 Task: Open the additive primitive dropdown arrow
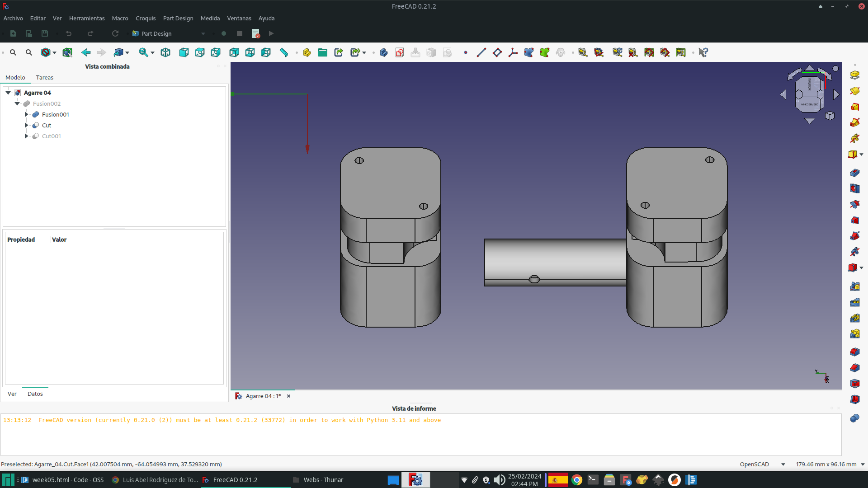[x=861, y=155]
